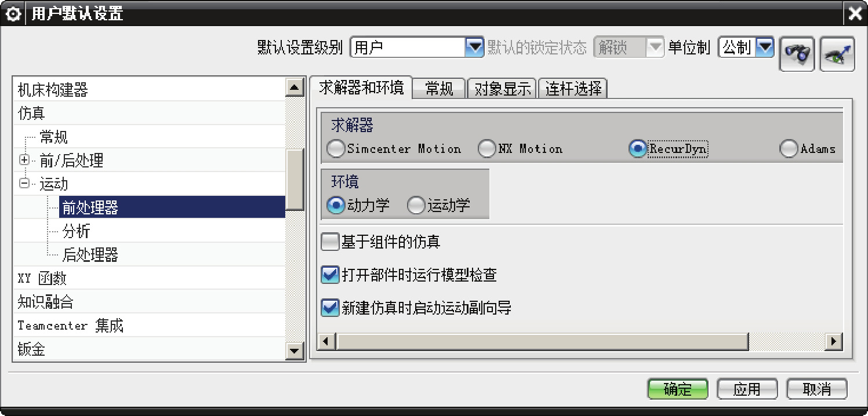Viewport: 868px width, 416px height.
Task: Click left arrow of horizontal scrollbar
Action: [326, 341]
